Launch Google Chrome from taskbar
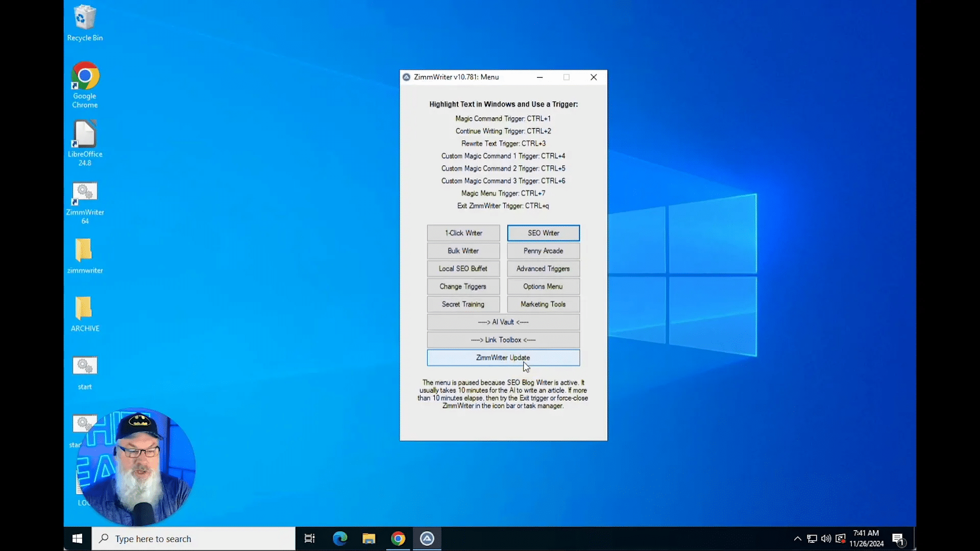This screenshot has width=980, height=551. tap(398, 538)
